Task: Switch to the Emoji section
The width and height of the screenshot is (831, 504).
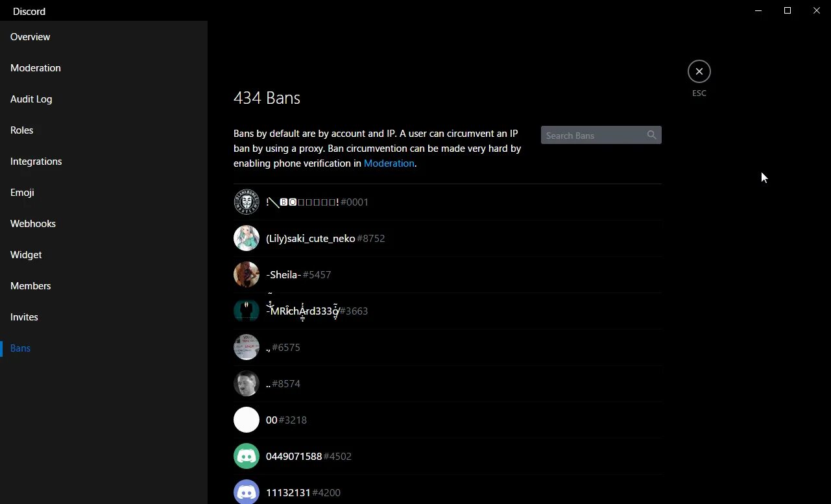Action: coord(104,193)
